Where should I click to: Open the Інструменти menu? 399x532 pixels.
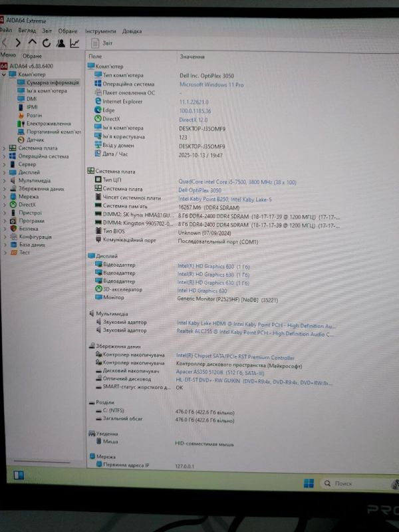coord(100,31)
